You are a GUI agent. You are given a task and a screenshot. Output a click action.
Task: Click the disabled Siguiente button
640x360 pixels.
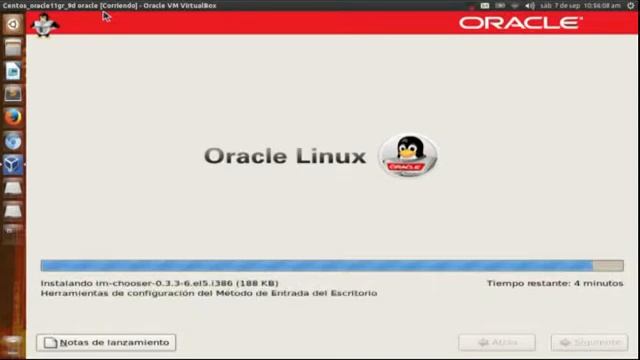(589, 342)
